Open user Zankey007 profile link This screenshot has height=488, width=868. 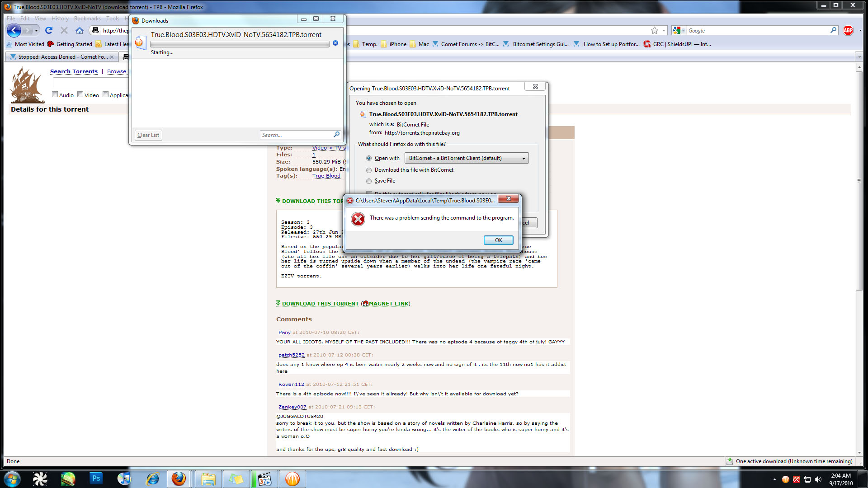[292, 407]
